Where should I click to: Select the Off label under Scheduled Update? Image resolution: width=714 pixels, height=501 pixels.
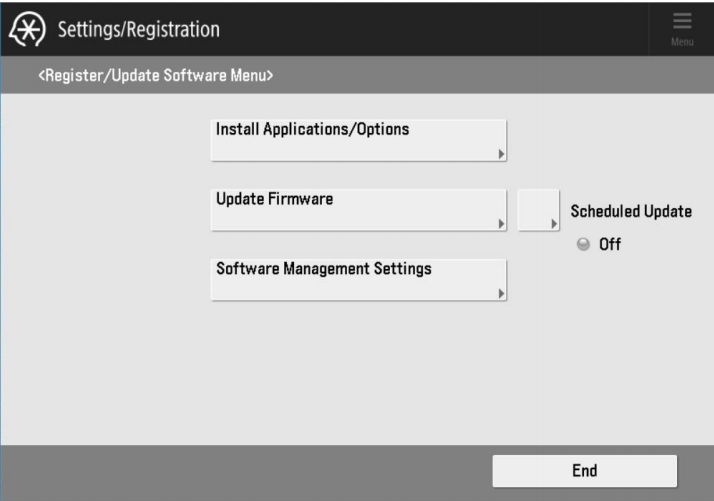[610, 244]
